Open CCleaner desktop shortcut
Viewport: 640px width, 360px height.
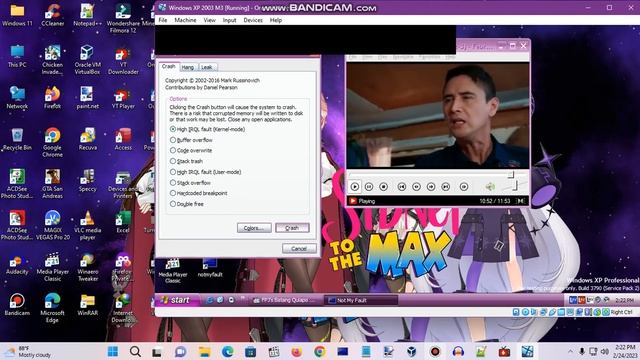coord(53,15)
